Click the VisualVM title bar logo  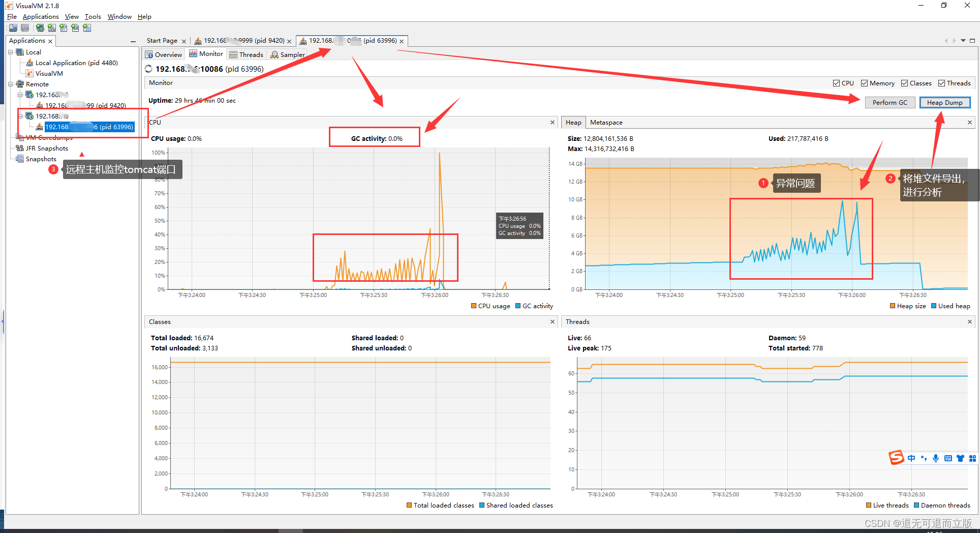(x=9, y=6)
